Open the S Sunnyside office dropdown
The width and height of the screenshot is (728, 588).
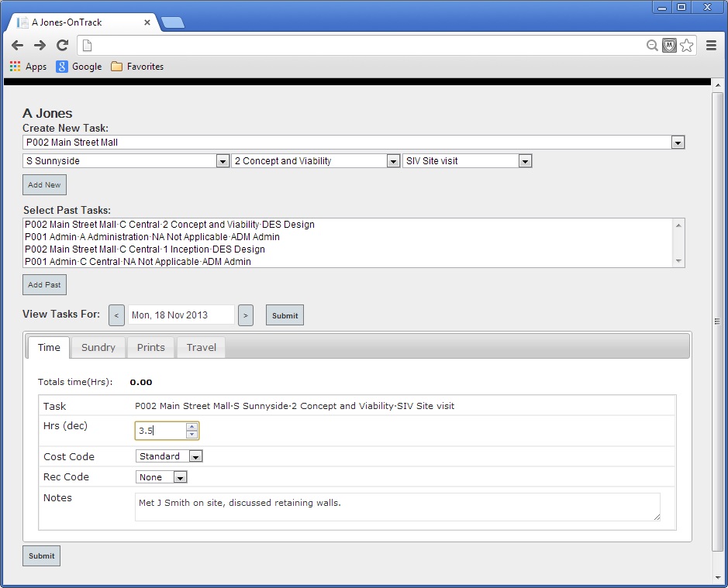[x=223, y=161]
